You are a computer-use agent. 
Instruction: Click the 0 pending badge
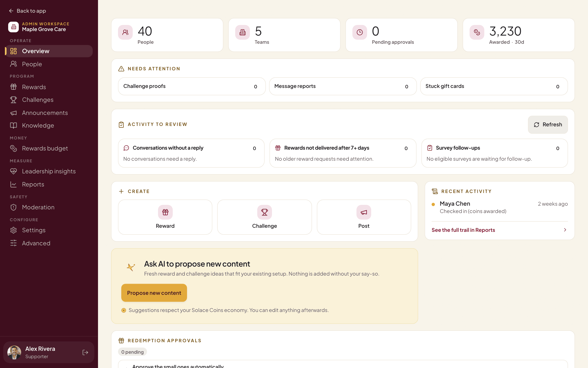(133, 352)
